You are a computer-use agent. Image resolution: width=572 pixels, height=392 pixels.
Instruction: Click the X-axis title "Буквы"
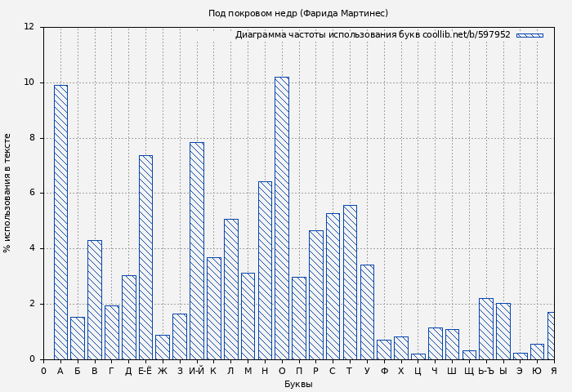pyautogui.click(x=297, y=384)
